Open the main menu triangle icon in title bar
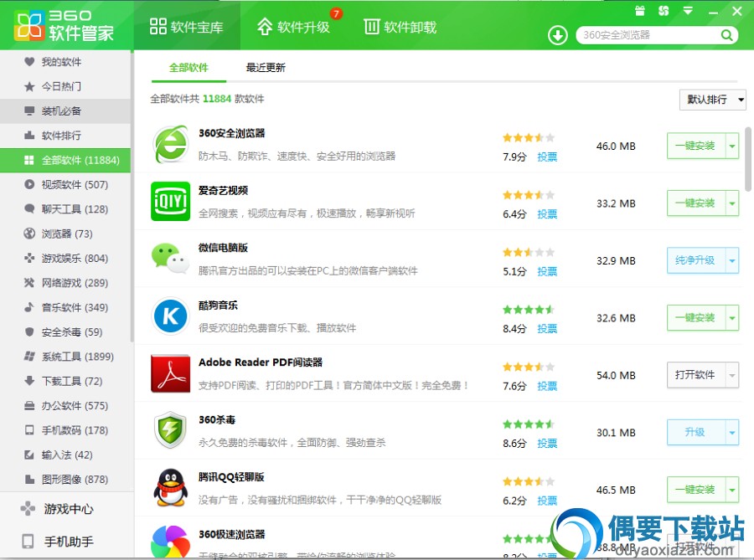The image size is (754, 560). 688,11
